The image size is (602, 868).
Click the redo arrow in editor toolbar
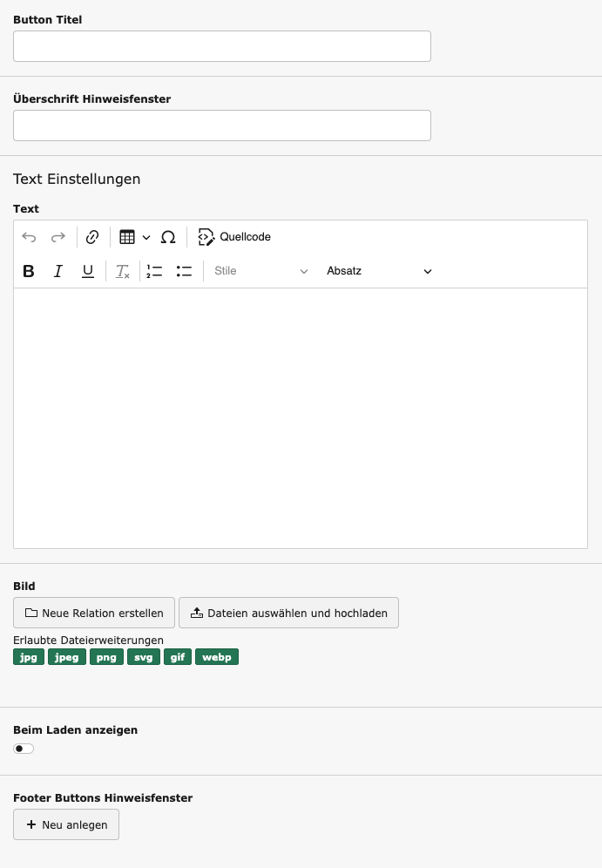click(x=58, y=237)
